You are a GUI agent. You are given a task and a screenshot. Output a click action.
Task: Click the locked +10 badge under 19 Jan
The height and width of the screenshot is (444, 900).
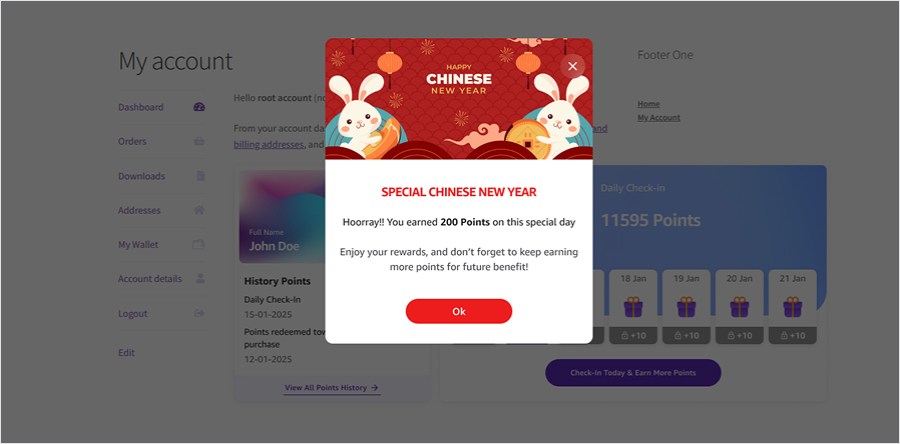[686, 336]
